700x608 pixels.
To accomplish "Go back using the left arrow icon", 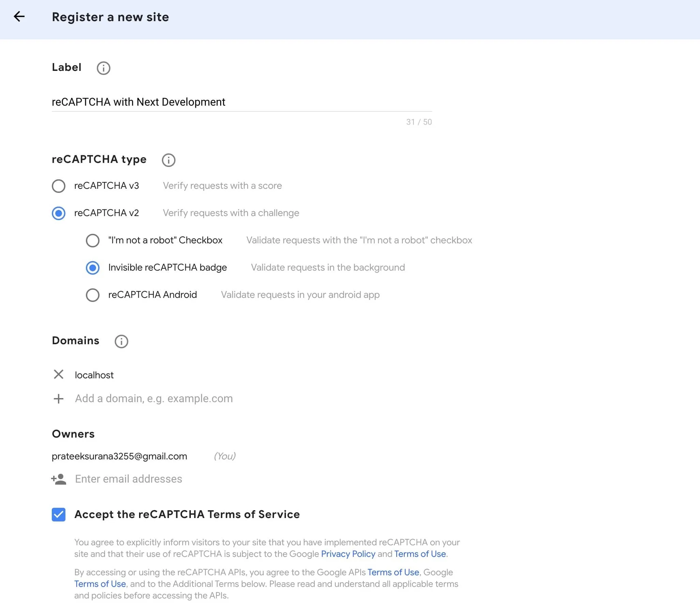I will tap(19, 16).
